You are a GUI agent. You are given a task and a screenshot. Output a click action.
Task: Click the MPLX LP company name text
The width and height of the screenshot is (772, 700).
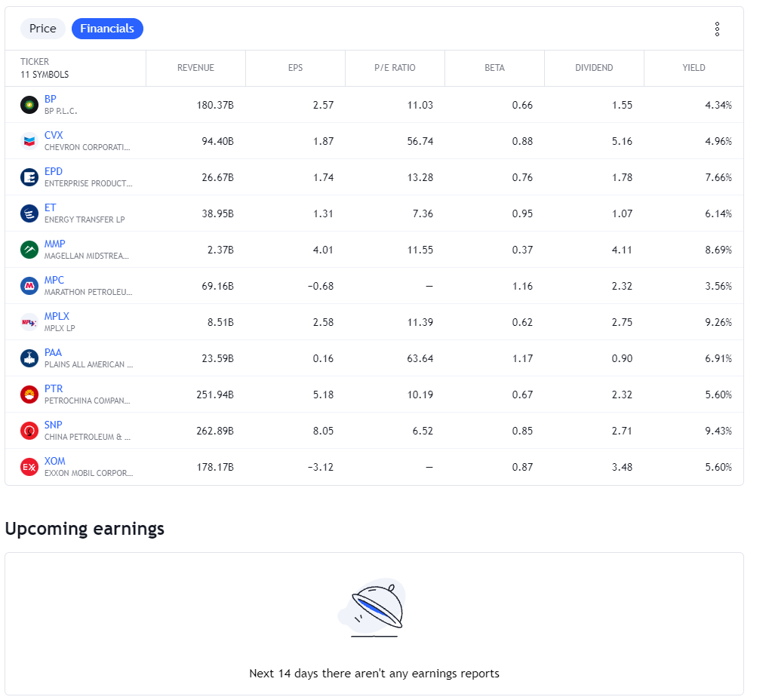(x=60, y=328)
